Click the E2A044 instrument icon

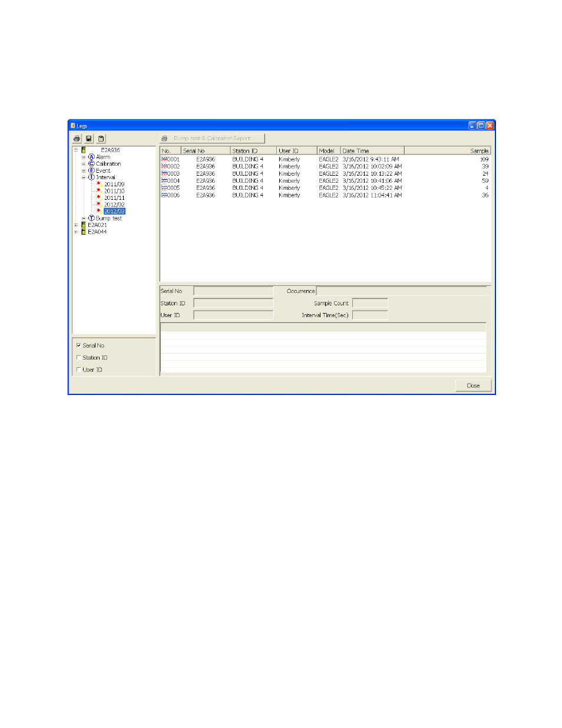coord(84,232)
